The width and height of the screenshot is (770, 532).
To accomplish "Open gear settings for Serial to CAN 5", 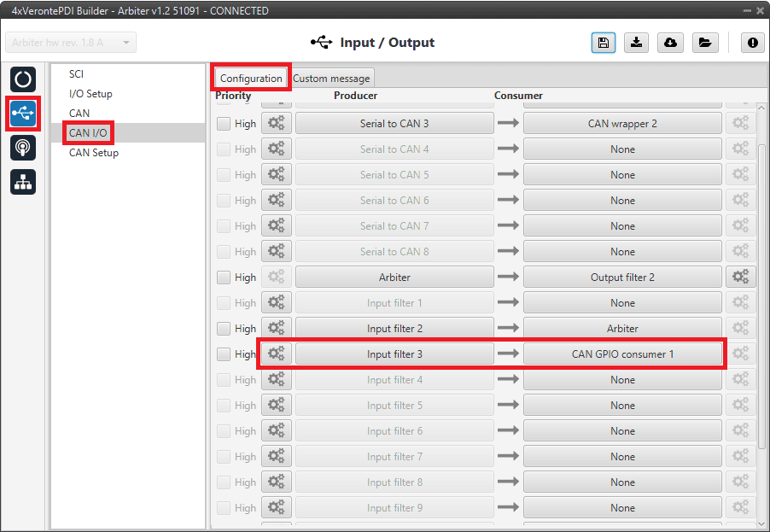I will tap(277, 174).
